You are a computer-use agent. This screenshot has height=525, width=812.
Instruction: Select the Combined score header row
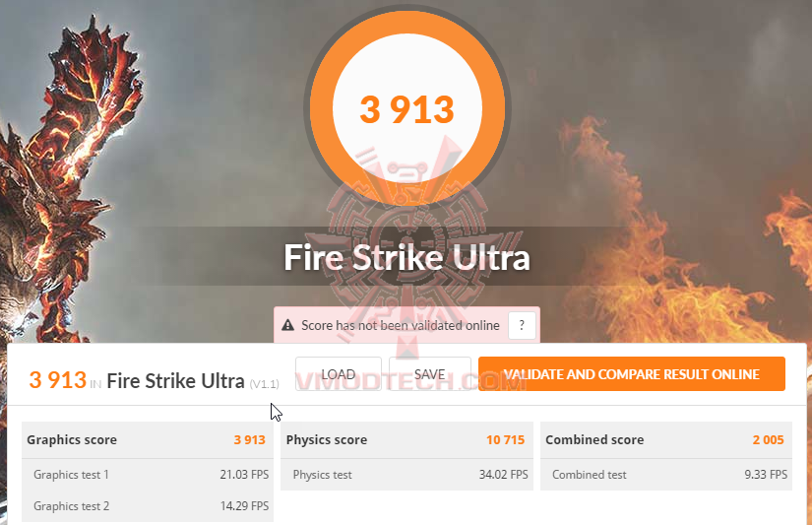click(x=666, y=440)
